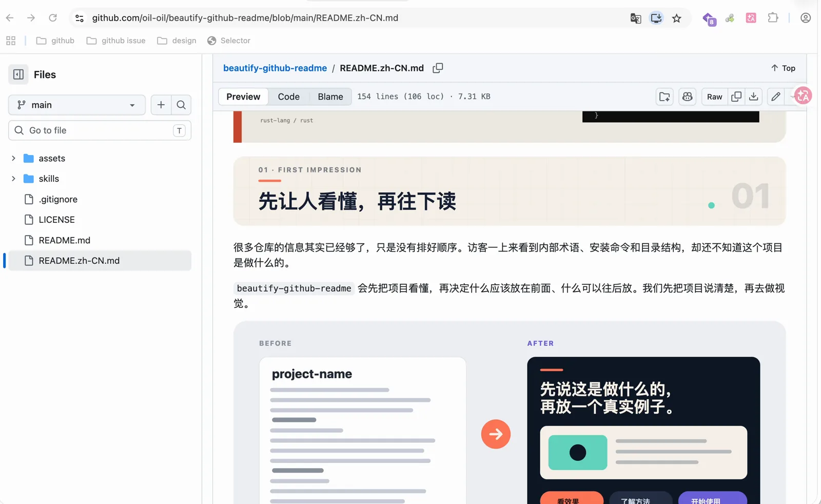Click the floating pink translate button
The height and width of the screenshot is (504, 821).
coord(803,95)
